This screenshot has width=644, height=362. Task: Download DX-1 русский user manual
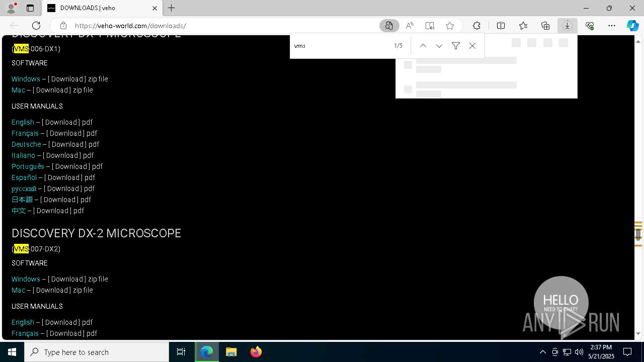pos(62,189)
